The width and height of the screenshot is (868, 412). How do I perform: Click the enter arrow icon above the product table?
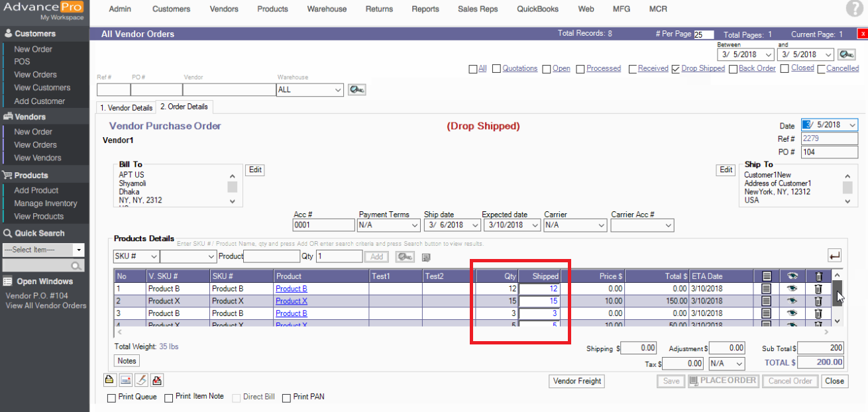tap(834, 256)
